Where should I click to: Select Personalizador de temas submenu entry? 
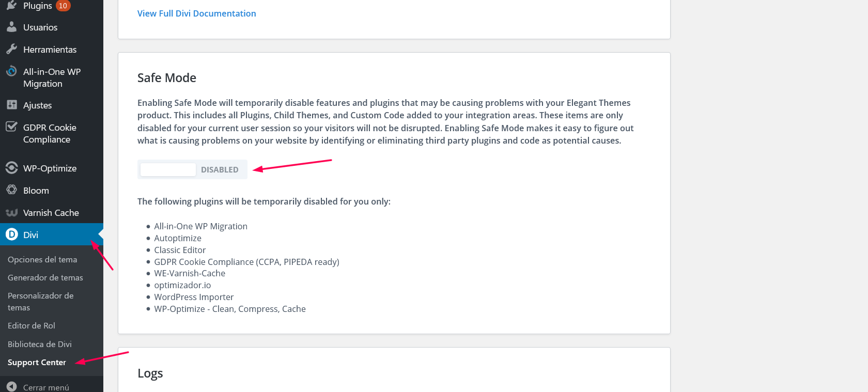[41, 302]
